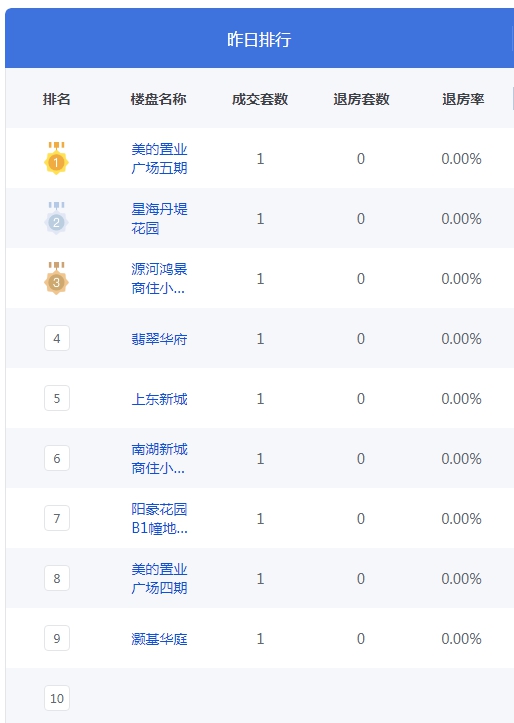Click the bronze third-place medal icon
The width and height of the screenshot is (514, 723).
[56, 278]
